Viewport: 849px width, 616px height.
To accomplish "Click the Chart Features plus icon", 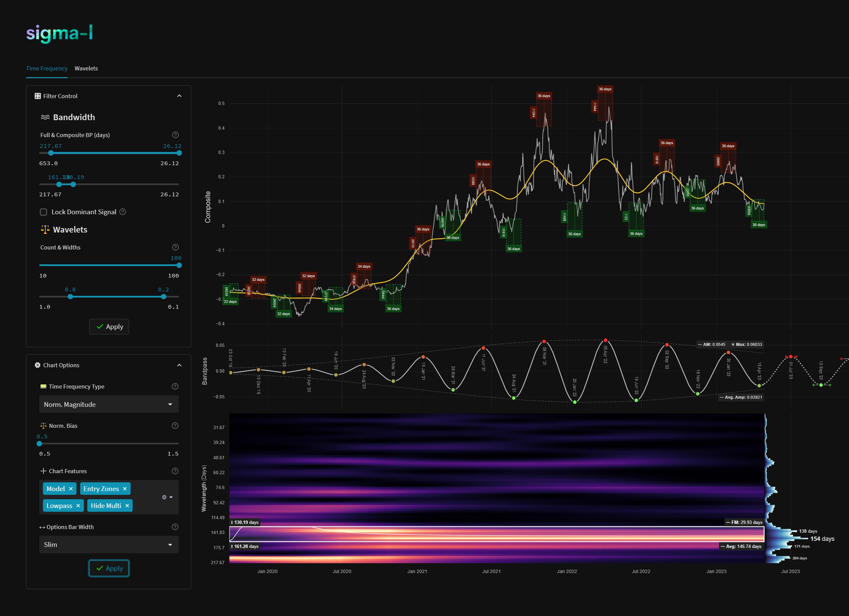I will (x=43, y=471).
